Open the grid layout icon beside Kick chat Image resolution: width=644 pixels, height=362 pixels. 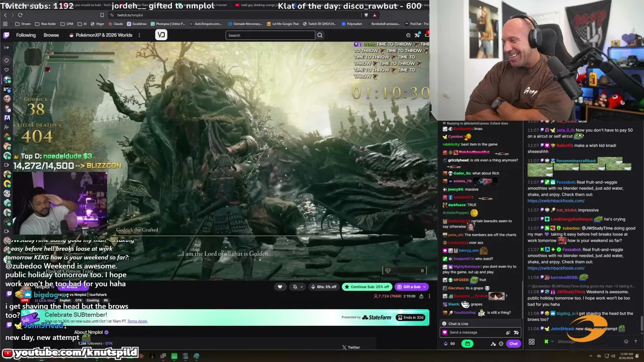(531, 342)
